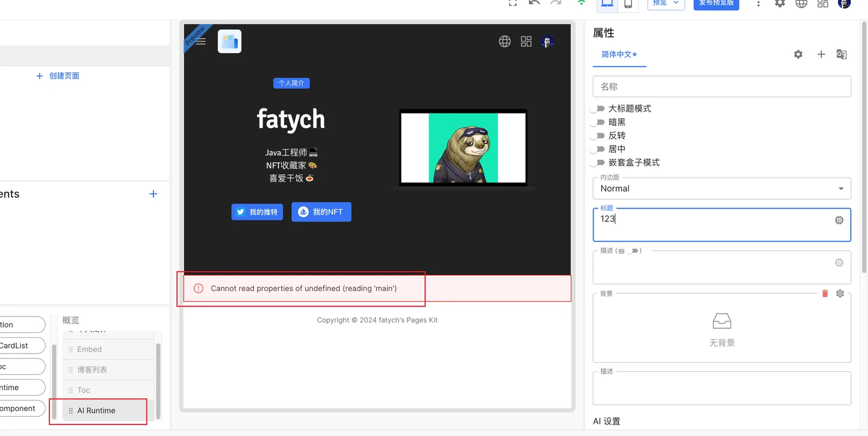Toggle 暗黑 switch
The image size is (868, 436).
pos(597,122)
